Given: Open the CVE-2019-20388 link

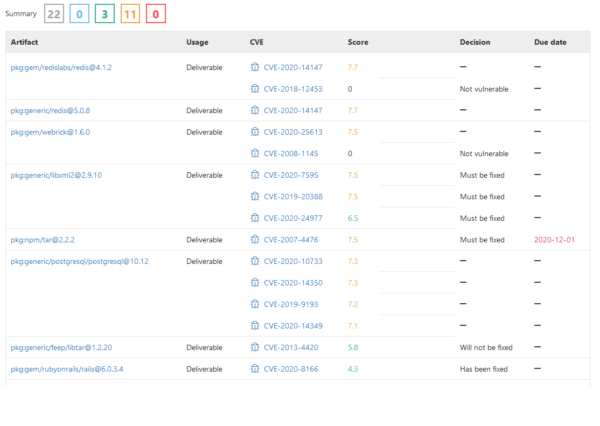Looking at the screenshot, I should (292, 197).
